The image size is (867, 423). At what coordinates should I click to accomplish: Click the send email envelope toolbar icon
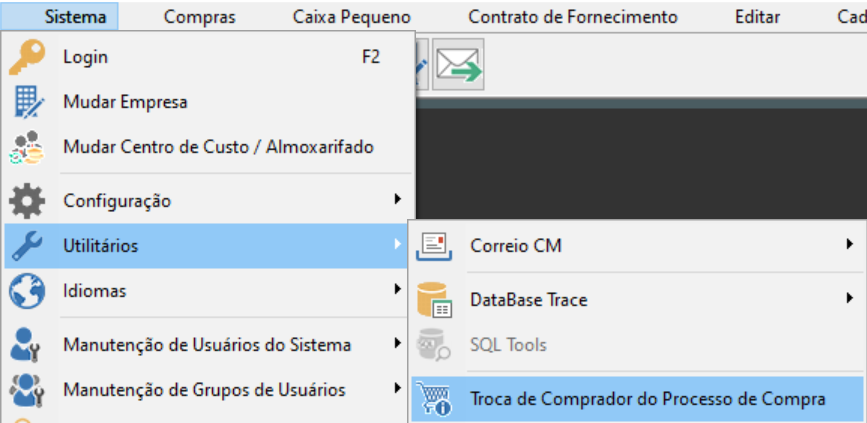[458, 64]
